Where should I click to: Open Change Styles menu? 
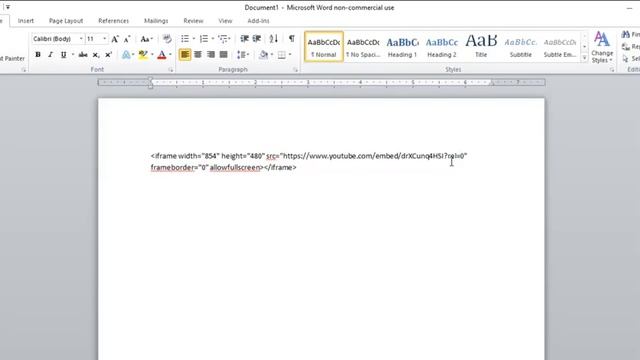click(602, 47)
